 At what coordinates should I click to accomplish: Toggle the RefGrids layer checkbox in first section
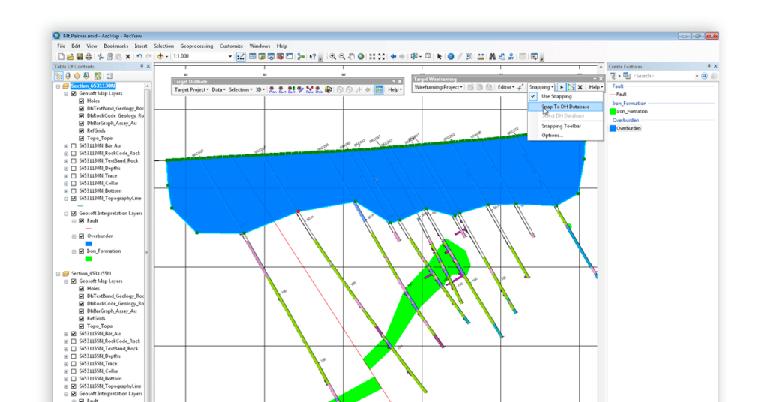(x=82, y=131)
